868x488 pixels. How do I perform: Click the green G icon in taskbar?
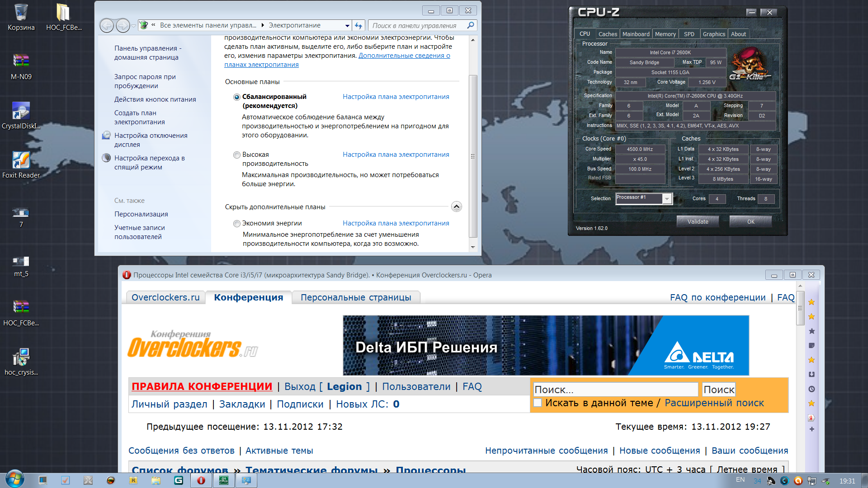179,480
